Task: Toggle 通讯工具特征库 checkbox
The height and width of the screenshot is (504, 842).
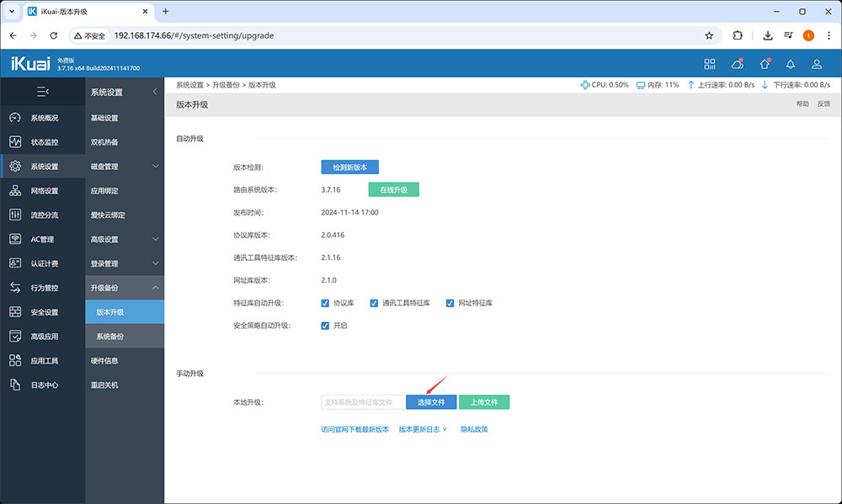Action: (374, 303)
